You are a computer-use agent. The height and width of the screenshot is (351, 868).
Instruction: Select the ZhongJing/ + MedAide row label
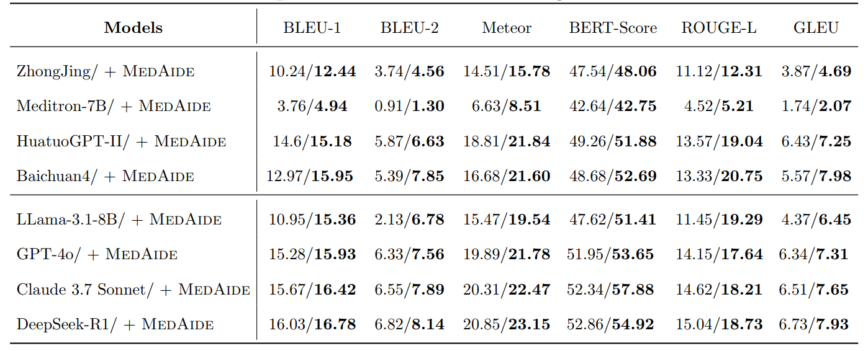tap(106, 71)
